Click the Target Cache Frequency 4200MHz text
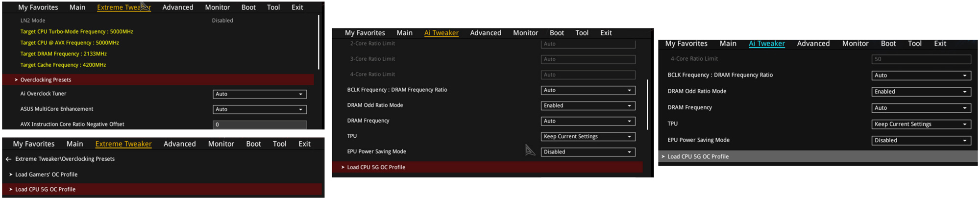Screen dimensions: 980x200 (63, 65)
